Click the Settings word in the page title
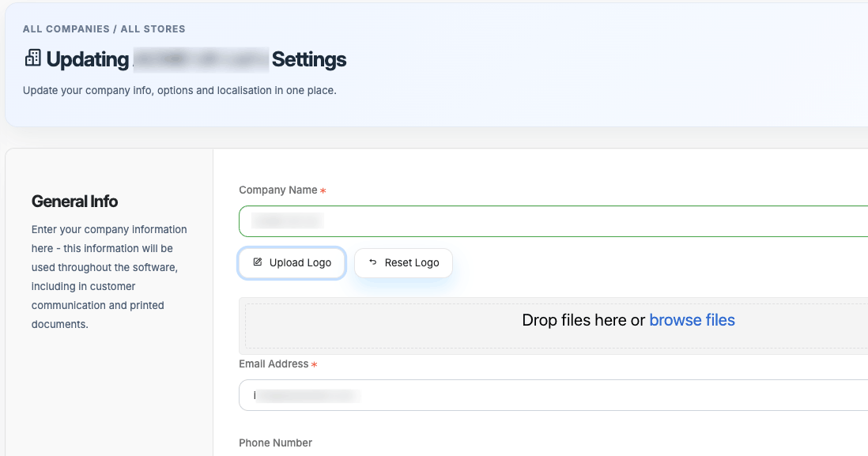This screenshot has height=456, width=868. click(x=309, y=59)
